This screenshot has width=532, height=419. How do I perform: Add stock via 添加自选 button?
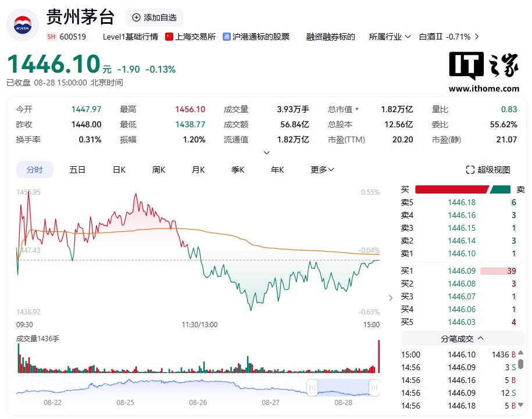tap(154, 17)
